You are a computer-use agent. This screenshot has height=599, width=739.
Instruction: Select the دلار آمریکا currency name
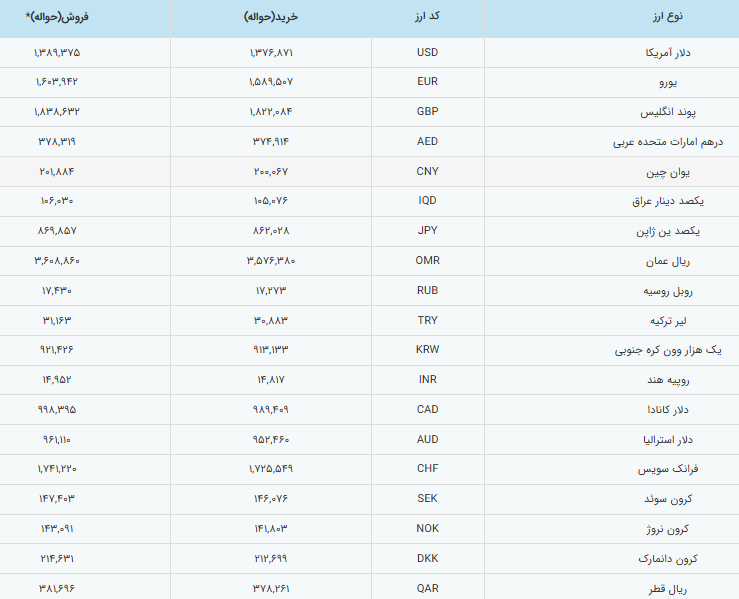668,53
